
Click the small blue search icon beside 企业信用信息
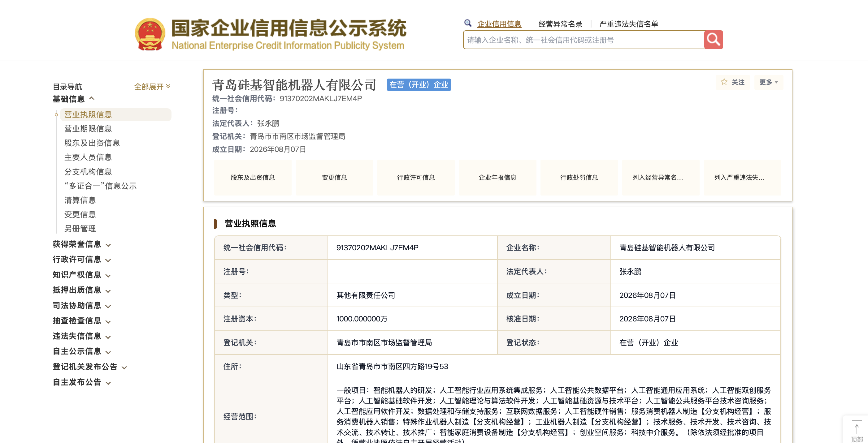coord(468,23)
